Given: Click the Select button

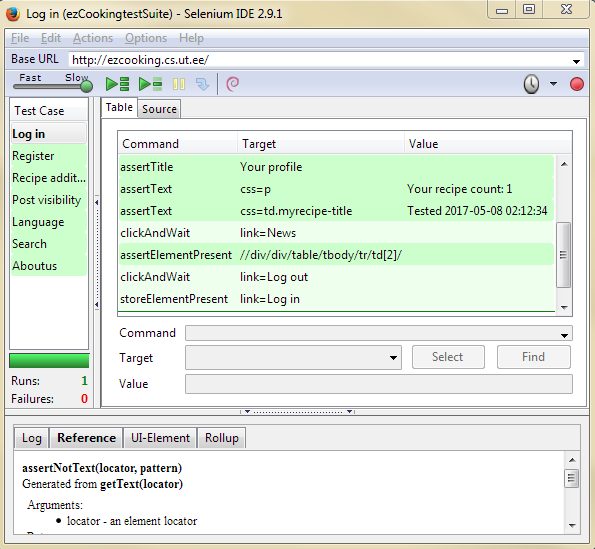Looking at the screenshot, I should (x=448, y=357).
